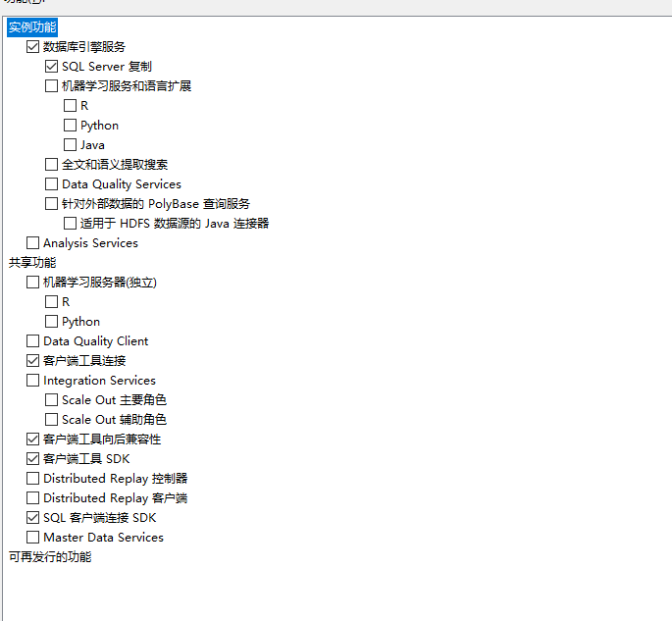Screen dimensions: 672x621
Task: Check 适用于 HDFS 数据源的 Java 连接器
Action: point(70,224)
